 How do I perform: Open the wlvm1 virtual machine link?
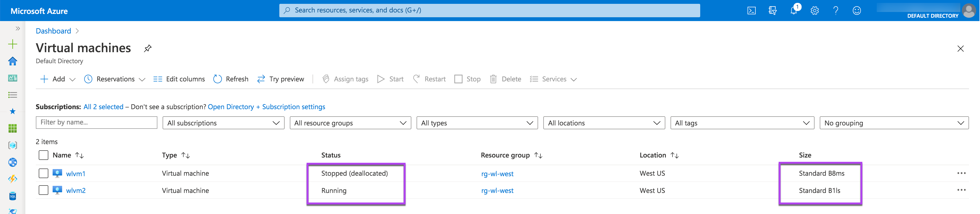tap(76, 174)
